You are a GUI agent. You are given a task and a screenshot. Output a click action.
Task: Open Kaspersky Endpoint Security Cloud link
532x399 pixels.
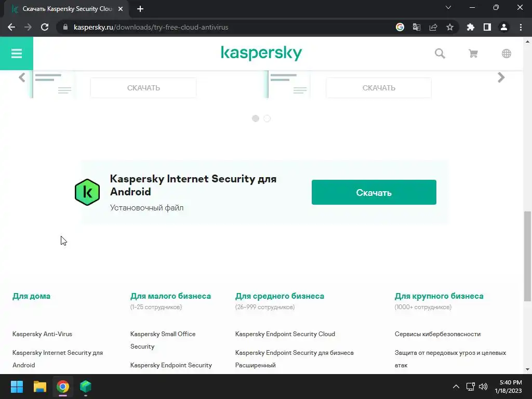(x=285, y=334)
